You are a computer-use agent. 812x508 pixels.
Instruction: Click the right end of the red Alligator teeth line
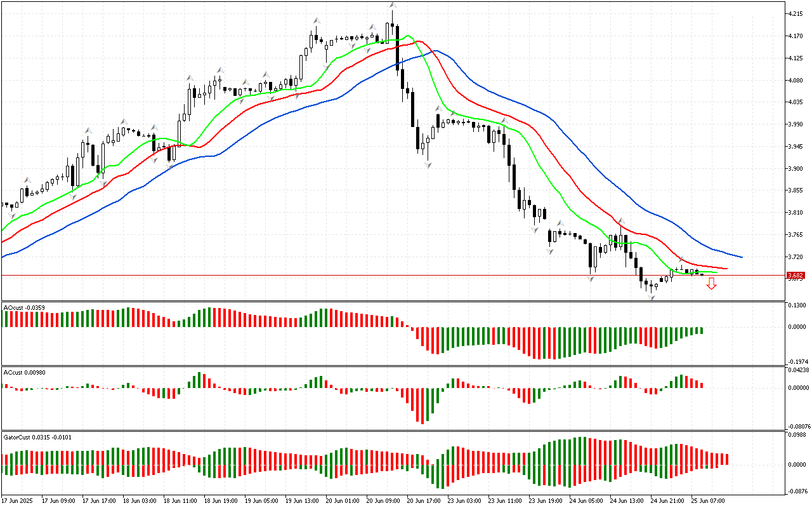point(726,269)
